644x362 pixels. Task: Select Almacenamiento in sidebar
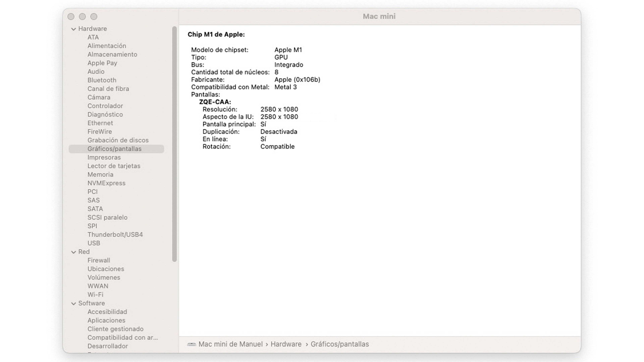[112, 54]
